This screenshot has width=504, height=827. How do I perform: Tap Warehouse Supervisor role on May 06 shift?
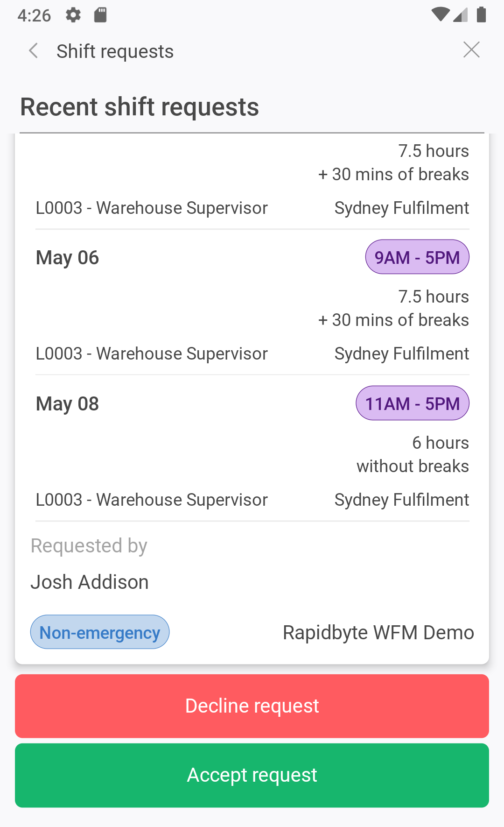[152, 354]
